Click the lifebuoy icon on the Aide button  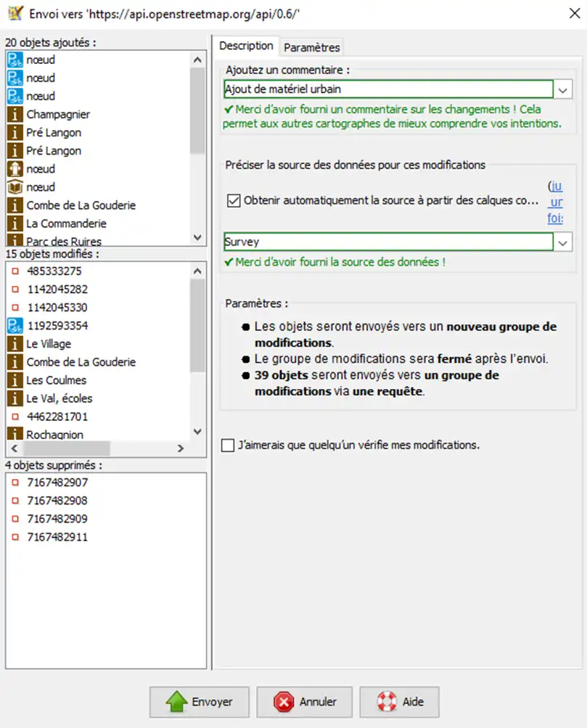pos(387,702)
